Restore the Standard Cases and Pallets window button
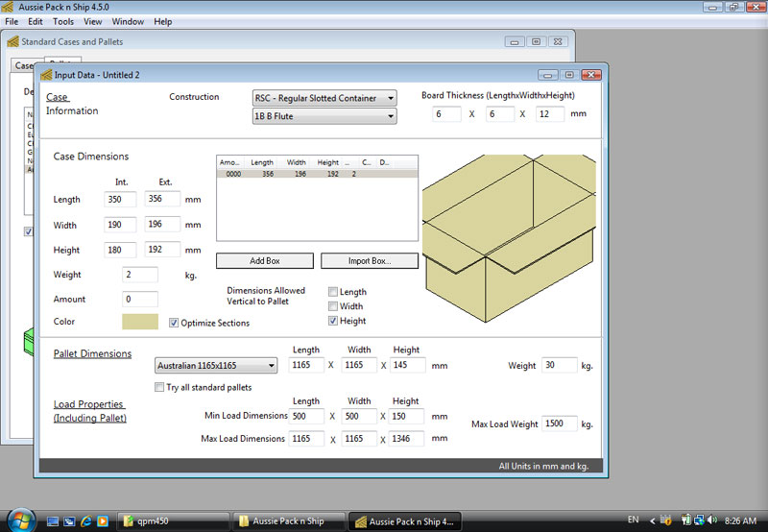This screenshot has height=532, width=768. click(537, 41)
